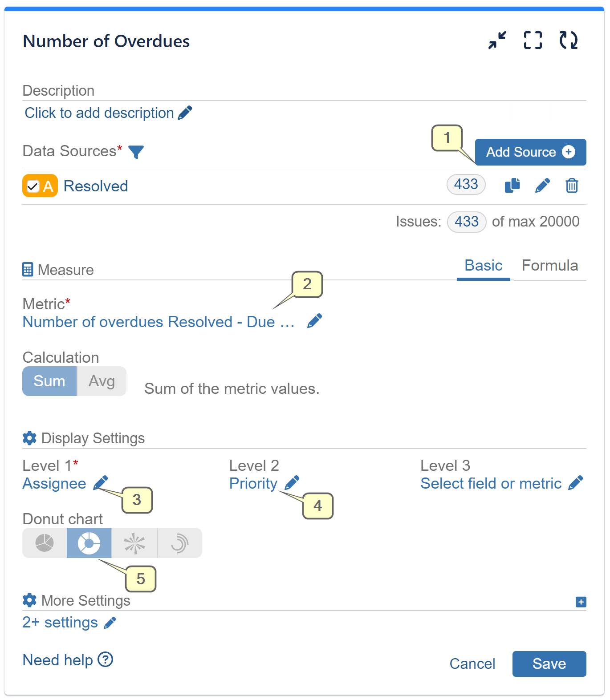Click the fullscreen expand icon
Screen dimensions: 610x700
[533, 40]
